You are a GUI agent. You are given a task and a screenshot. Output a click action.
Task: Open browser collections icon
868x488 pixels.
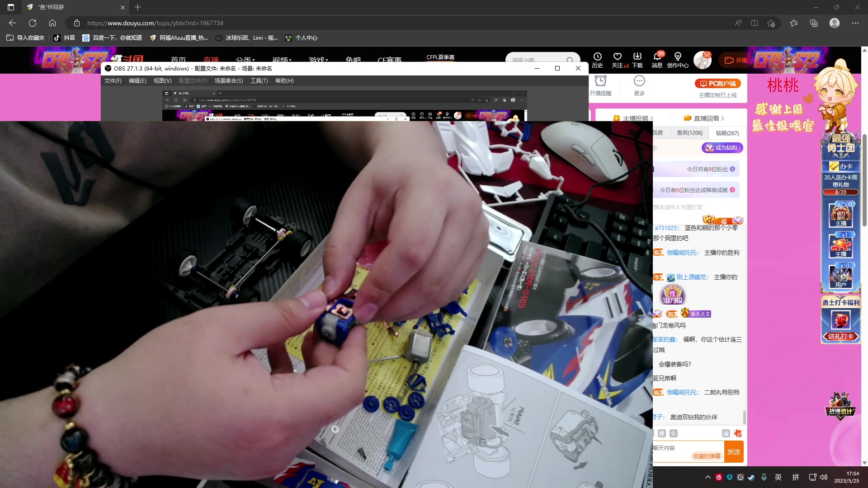(814, 23)
